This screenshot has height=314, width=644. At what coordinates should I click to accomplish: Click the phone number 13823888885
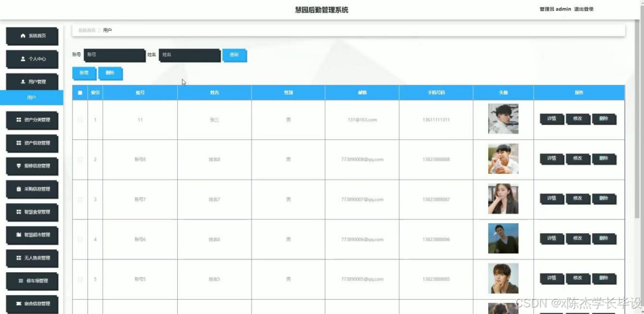point(436,279)
